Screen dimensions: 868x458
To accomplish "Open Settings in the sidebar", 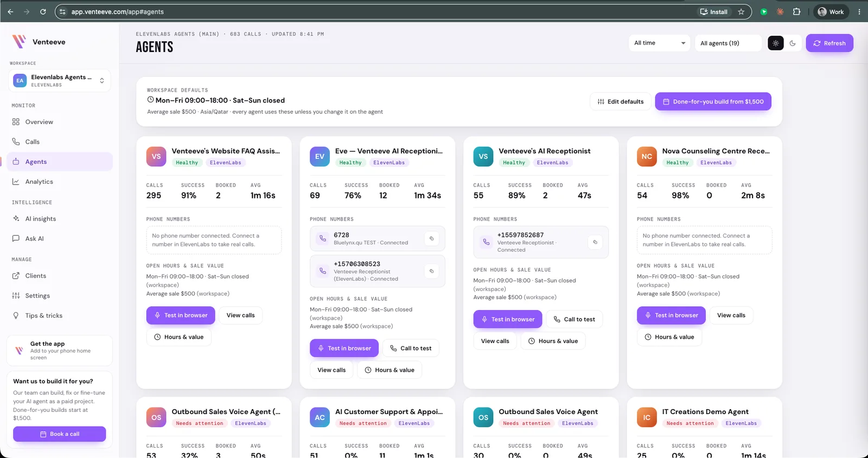I will tap(60, 296).
